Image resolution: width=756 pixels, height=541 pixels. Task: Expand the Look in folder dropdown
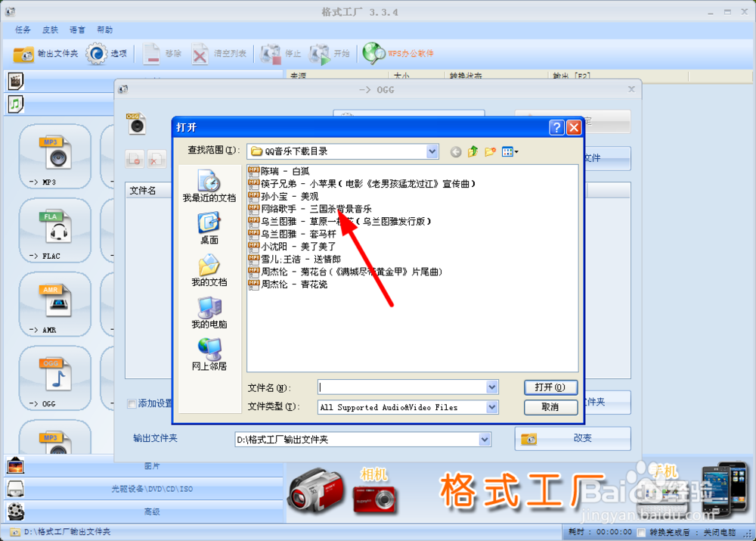pyautogui.click(x=432, y=151)
